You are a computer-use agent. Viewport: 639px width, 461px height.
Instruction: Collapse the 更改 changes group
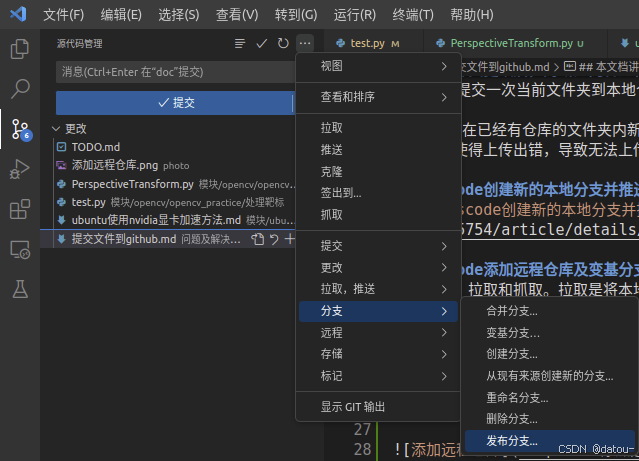coord(56,129)
